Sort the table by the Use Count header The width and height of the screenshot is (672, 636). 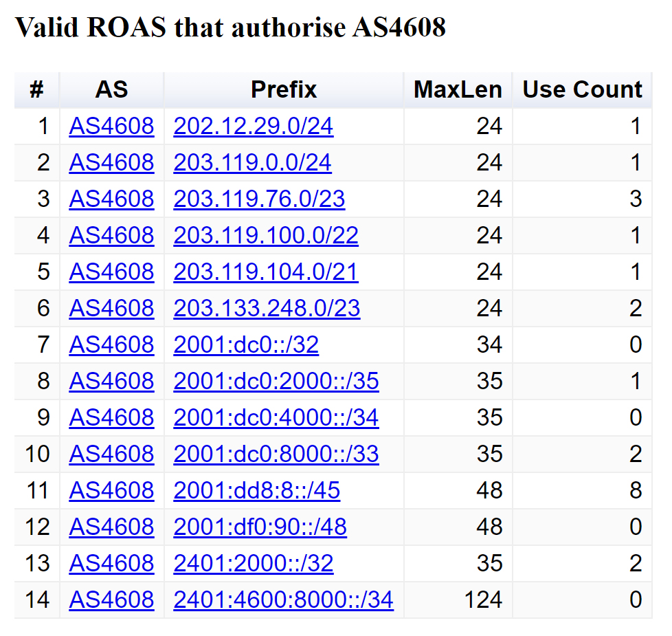point(581,89)
